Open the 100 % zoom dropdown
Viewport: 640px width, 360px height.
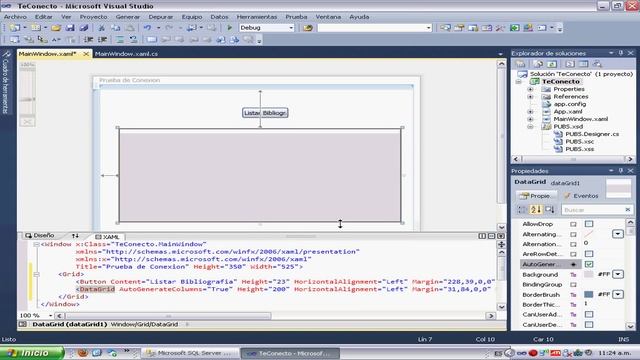[51, 316]
